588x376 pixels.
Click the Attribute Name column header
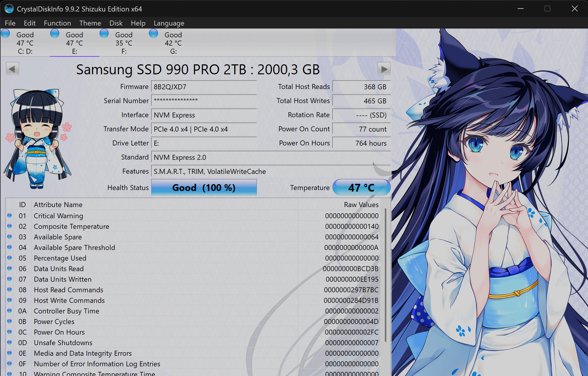[165, 204]
